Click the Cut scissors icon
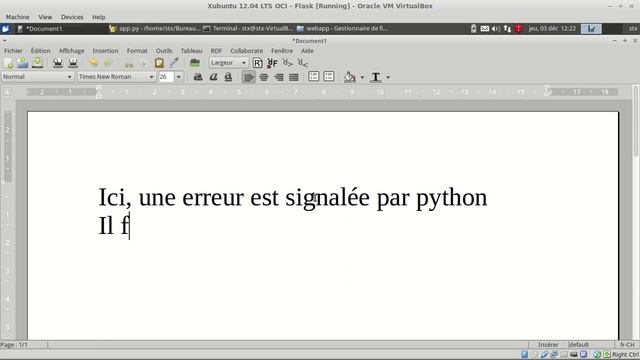The image size is (640, 360). [x=129, y=63]
